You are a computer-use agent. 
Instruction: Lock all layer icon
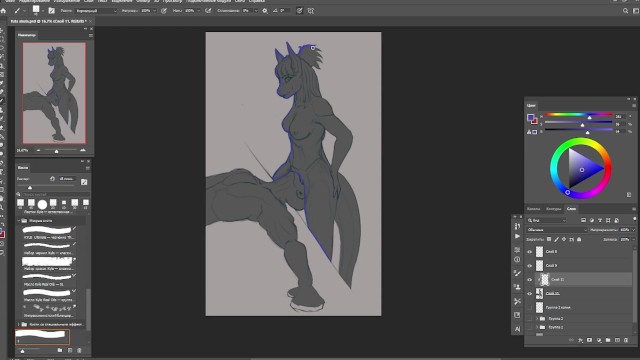[579, 240]
